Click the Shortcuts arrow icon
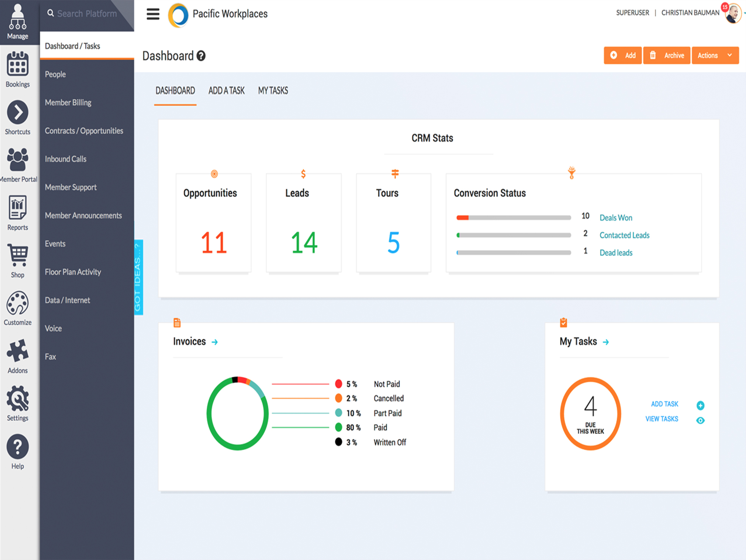 (17, 112)
